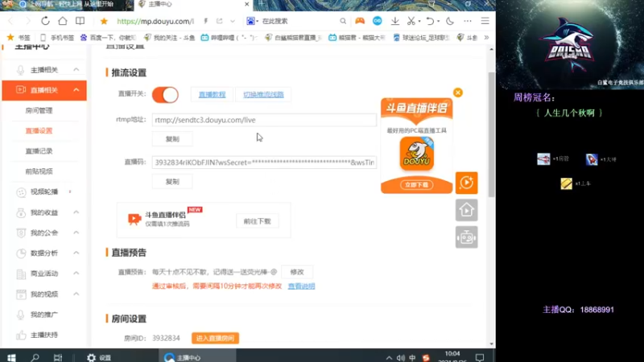Reload the page with the refresh icon
The width and height of the screenshot is (644, 362).
tap(45, 21)
